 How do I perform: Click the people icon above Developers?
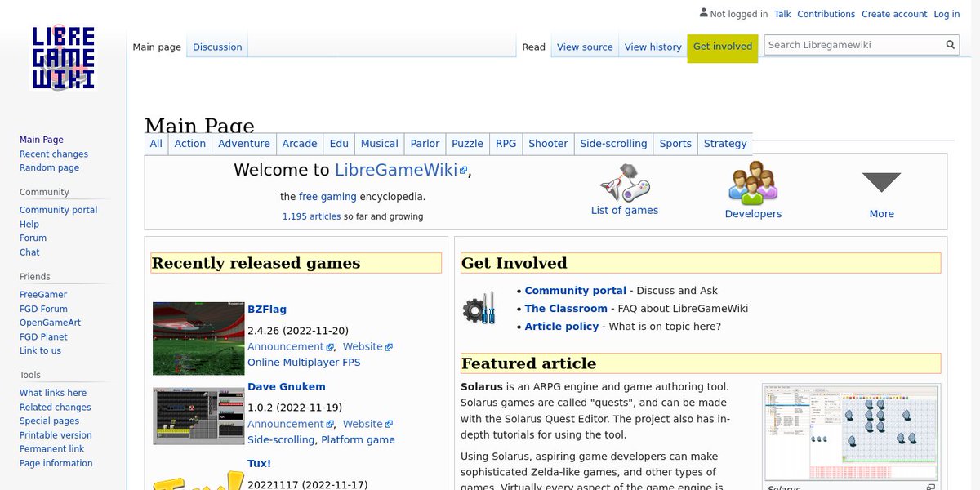[752, 181]
